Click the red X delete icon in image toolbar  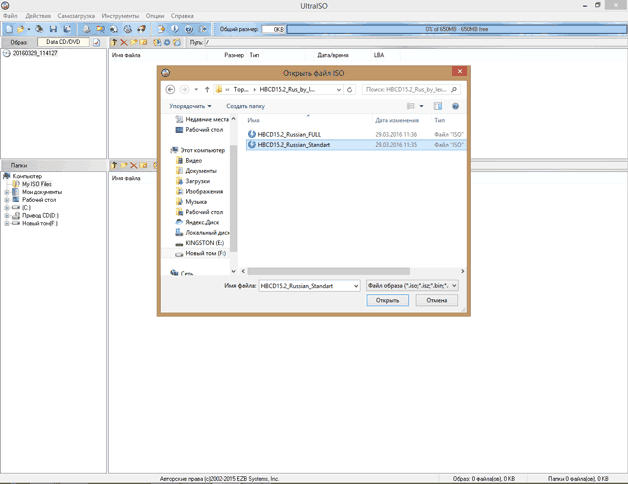click(124, 42)
